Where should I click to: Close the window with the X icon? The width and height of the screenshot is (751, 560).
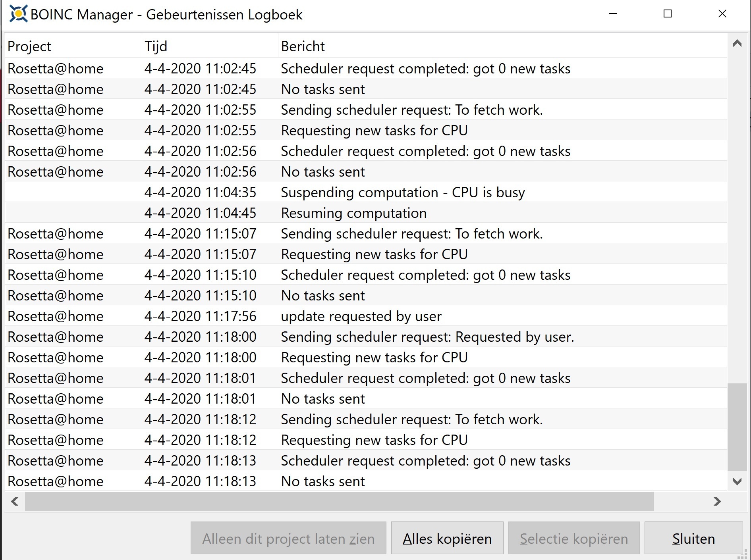(x=722, y=14)
